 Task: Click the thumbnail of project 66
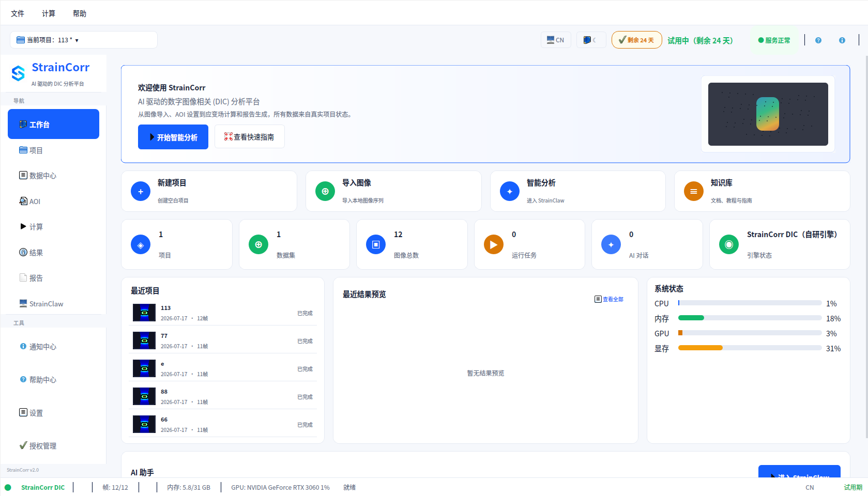(x=144, y=424)
